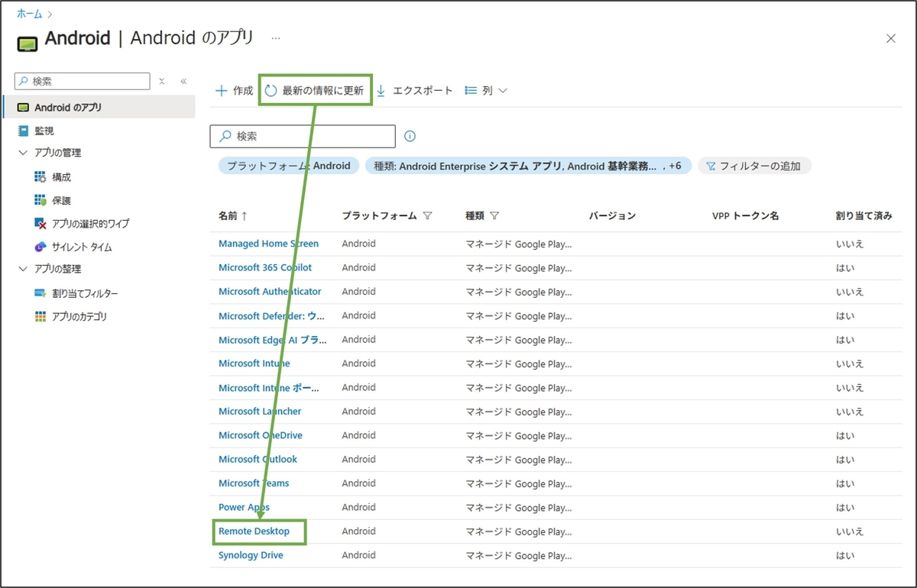Open the Managed Home Screen app

tap(268, 244)
